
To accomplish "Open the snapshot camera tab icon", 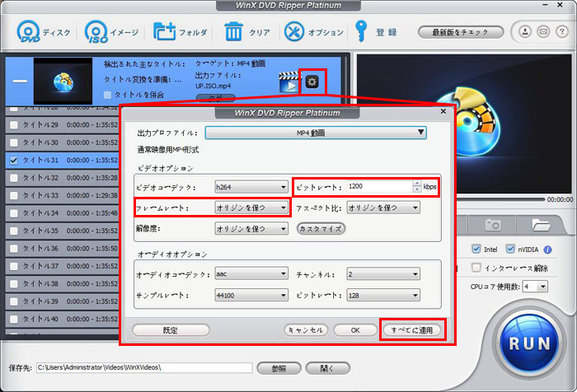I will tap(492, 224).
